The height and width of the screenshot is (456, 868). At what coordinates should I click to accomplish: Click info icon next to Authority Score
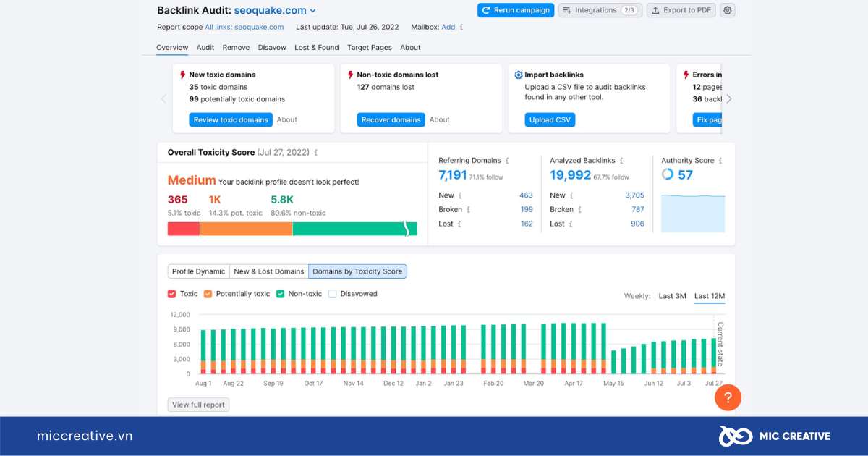pyautogui.click(x=720, y=161)
